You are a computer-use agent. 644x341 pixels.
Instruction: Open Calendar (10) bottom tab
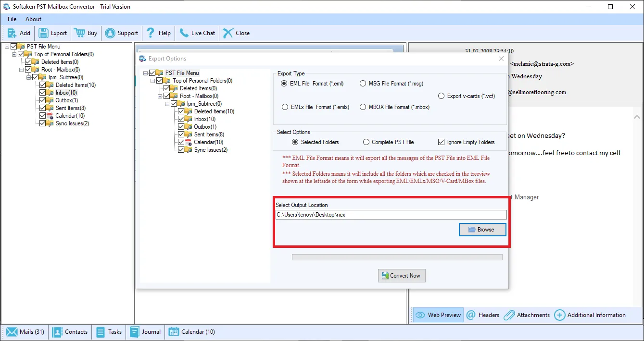(191, 332)
